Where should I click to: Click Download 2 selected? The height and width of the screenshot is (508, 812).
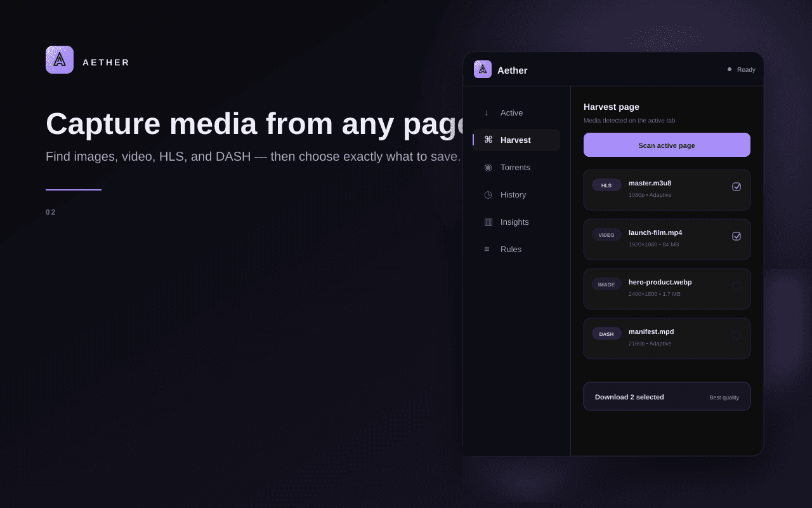coord(629,397)
